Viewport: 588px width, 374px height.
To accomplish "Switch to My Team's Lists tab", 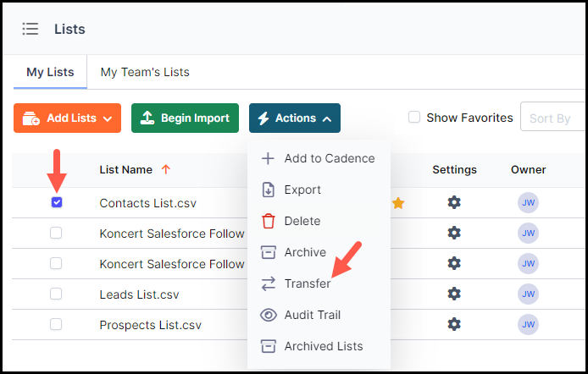I will (145, 72).
